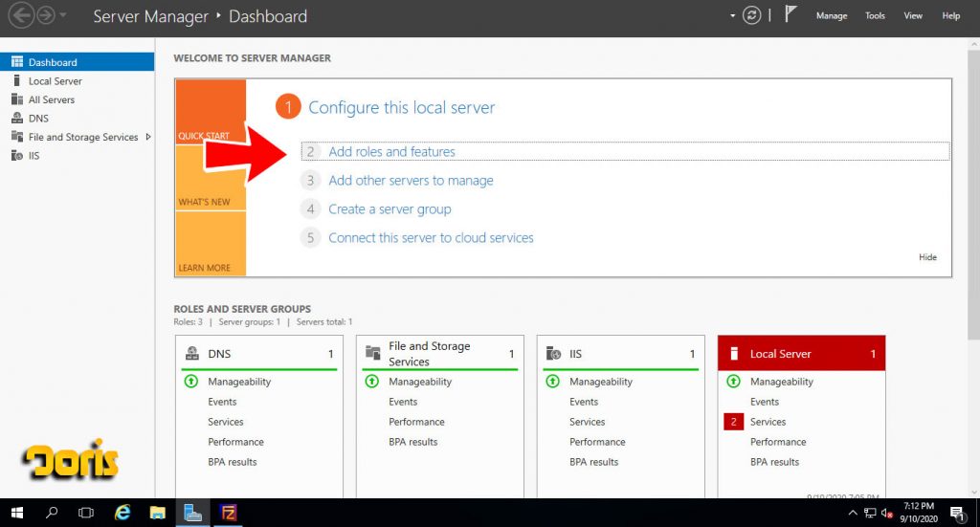The image size is (980, 527).
Task: Open Services in the DNS tile
Action: 226,422
